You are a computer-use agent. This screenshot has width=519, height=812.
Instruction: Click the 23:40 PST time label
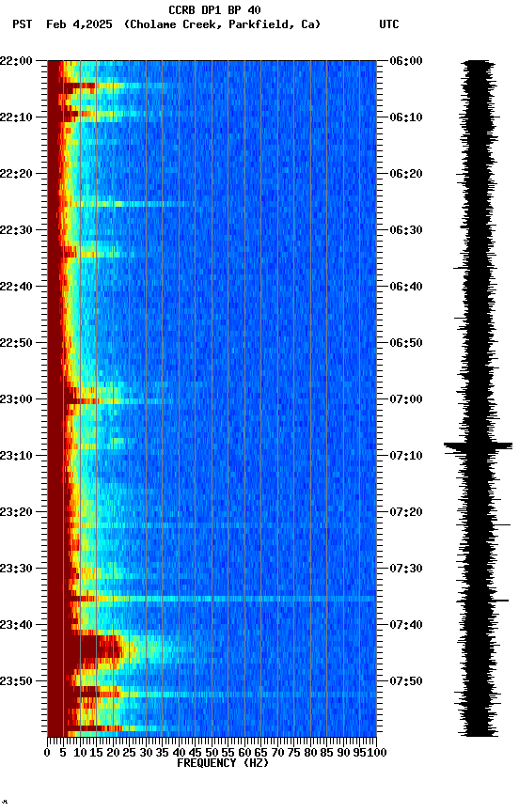click(16, 626)
